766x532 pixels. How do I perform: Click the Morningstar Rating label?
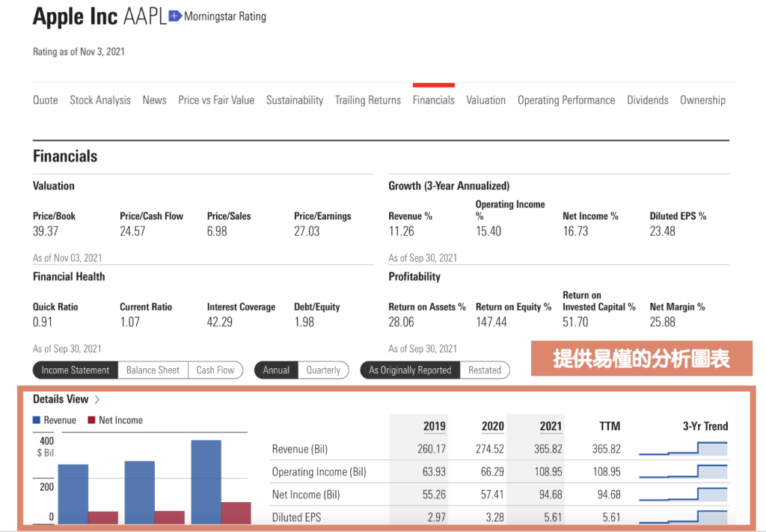[225, 16]
